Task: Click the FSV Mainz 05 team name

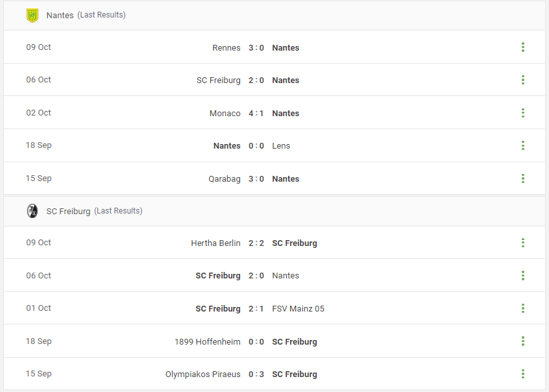Action: [x=299, y=309]
